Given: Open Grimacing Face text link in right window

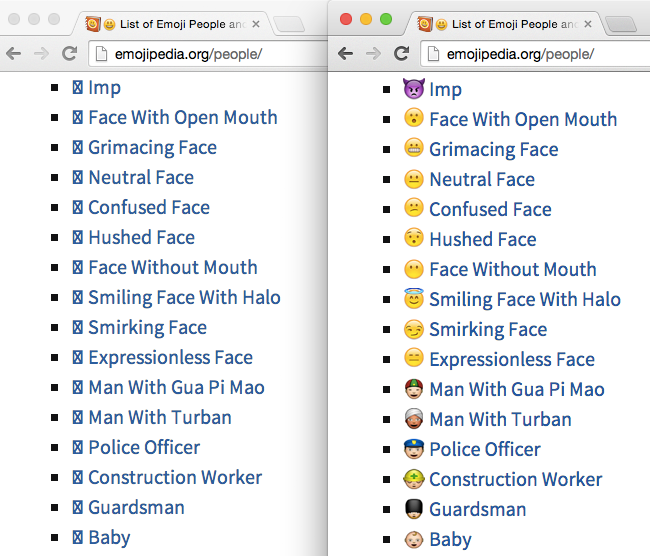Looking at the screenshot, I should (494, 150).
